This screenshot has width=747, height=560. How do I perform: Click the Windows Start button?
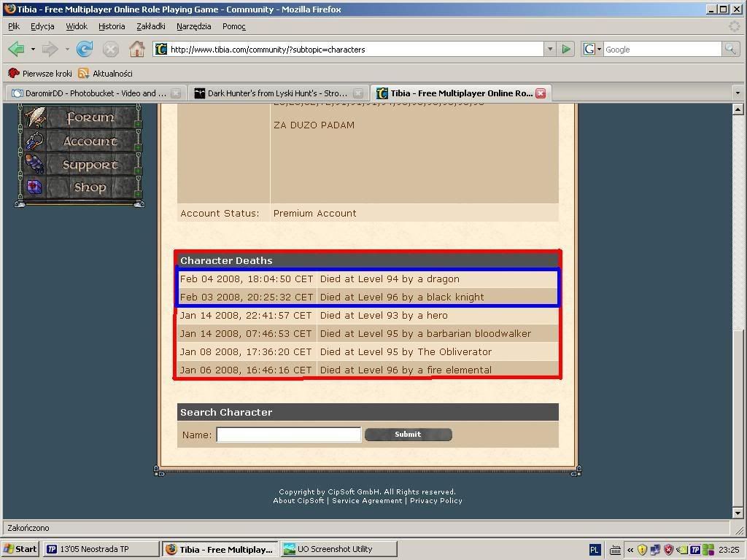(20, 549)
